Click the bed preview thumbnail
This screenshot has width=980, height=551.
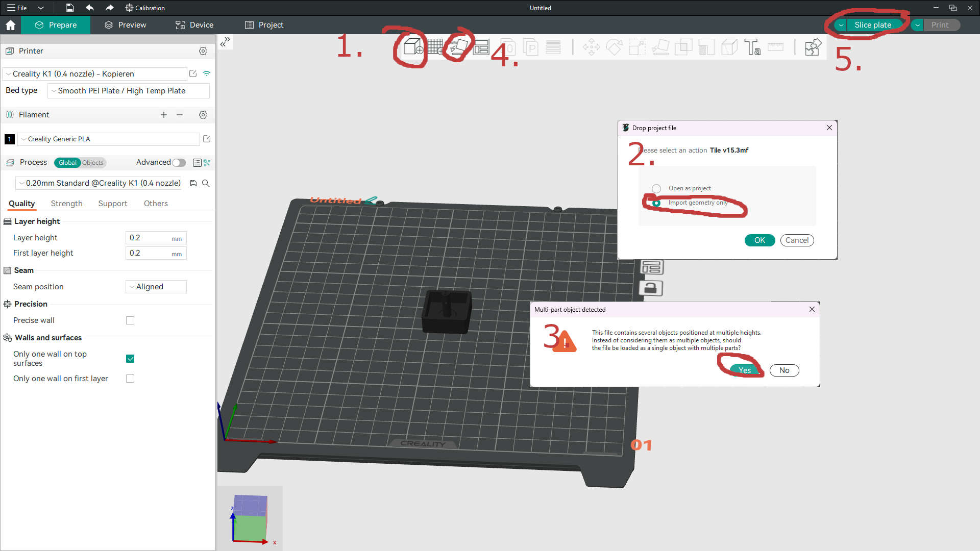pos(252,517)
